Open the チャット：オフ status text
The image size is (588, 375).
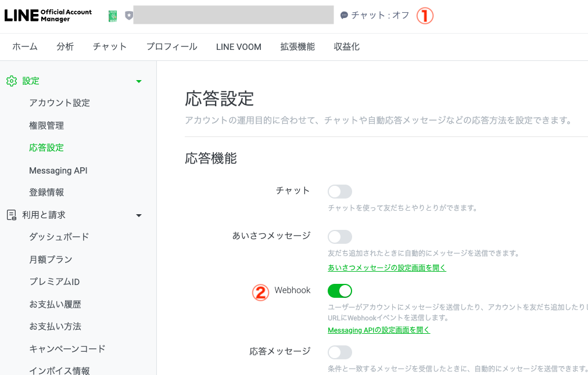(x=380, y=15)
